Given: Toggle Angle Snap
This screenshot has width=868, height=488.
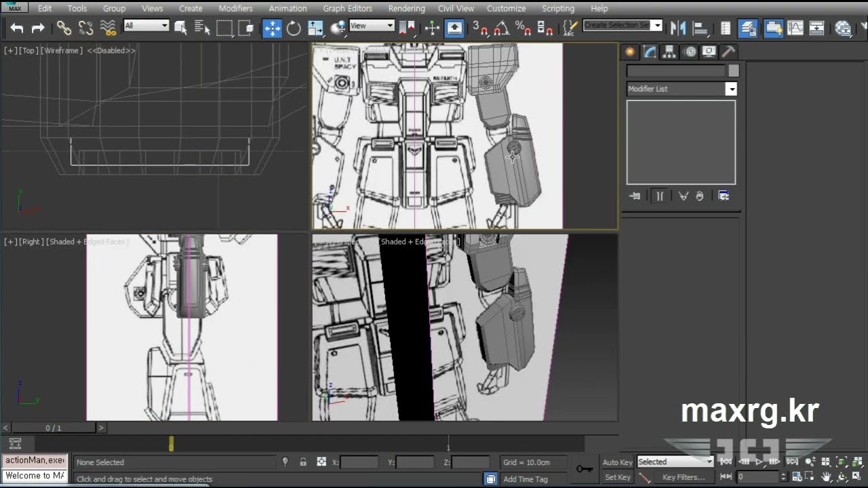Looking at the screenshot, I should (x=502, y=28).
